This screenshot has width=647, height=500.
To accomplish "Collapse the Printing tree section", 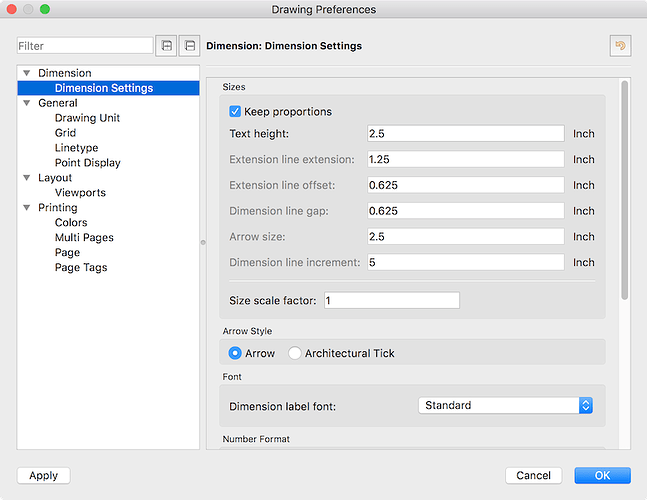I will (x=26, y=208).
